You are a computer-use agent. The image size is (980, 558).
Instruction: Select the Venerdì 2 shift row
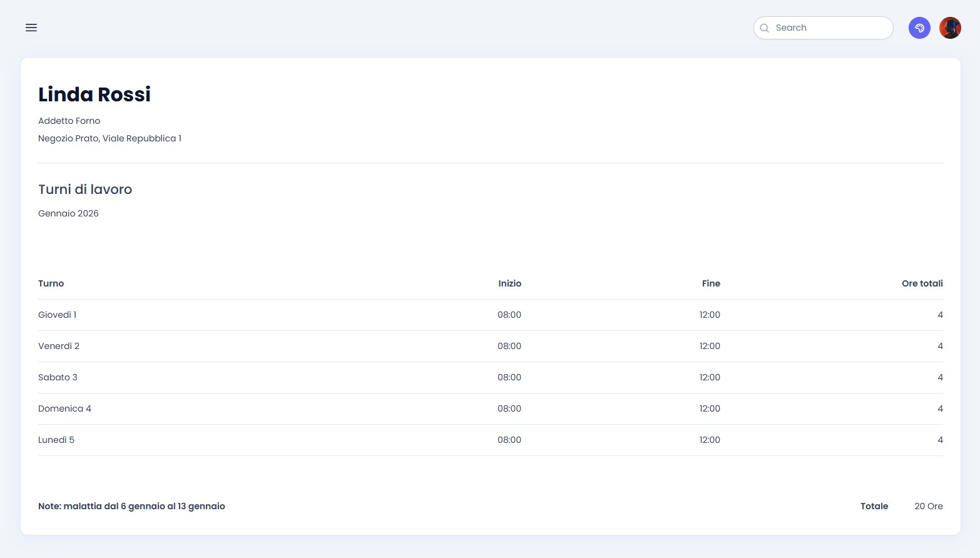point(59,346)
